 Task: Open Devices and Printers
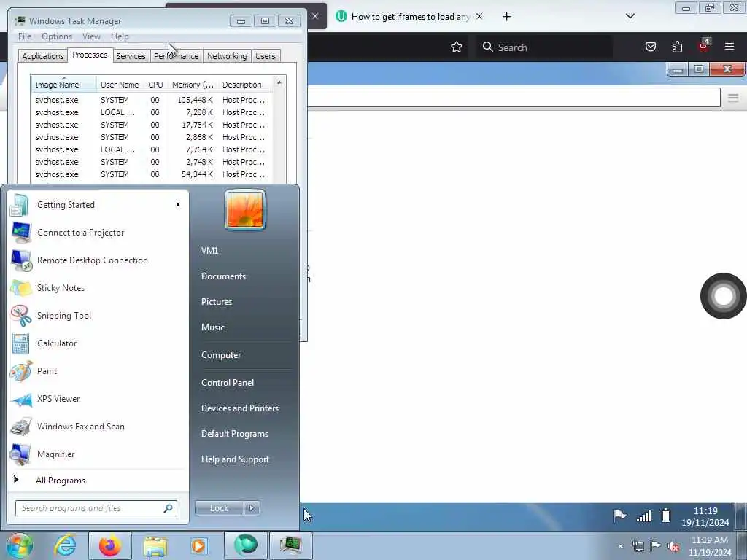pos(240,408)
